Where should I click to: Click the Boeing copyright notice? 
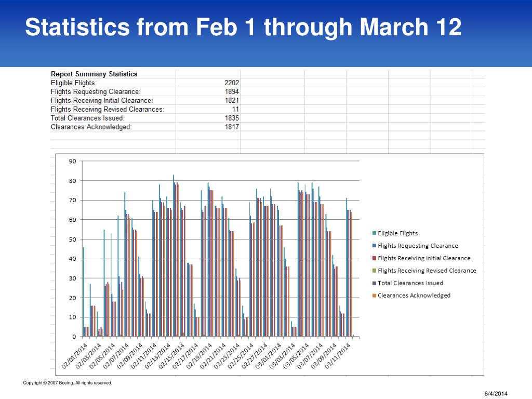pyautogui.click(x=68, y=383)
